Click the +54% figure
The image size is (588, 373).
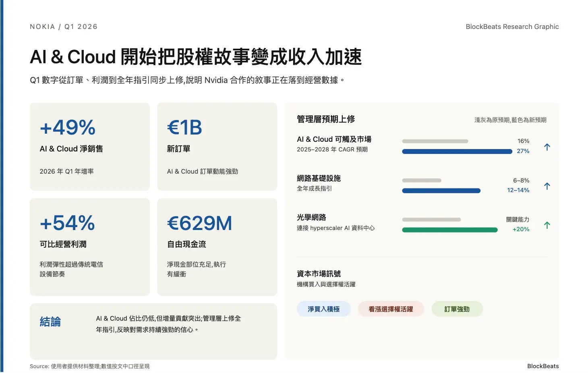click(x=67, y=223)
